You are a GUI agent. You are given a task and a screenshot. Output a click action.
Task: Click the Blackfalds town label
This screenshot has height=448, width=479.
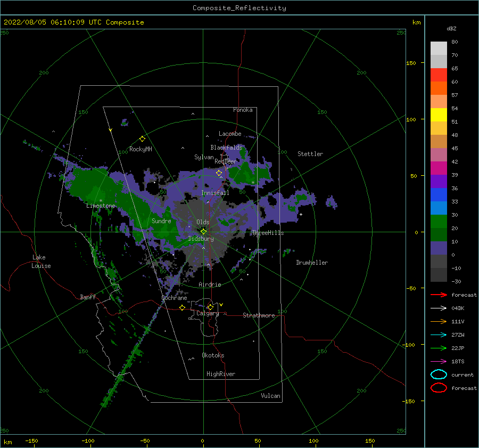tap(226, 148)
